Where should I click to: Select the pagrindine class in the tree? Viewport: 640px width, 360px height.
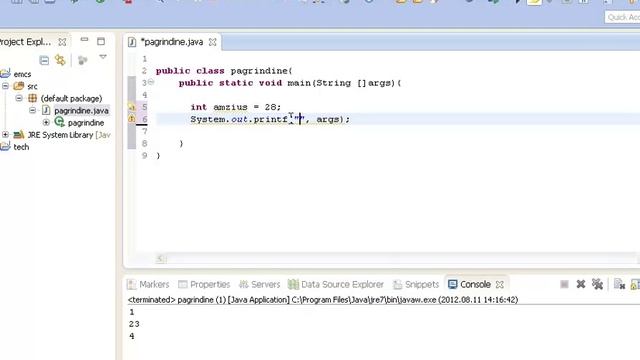tap(86, 123)
